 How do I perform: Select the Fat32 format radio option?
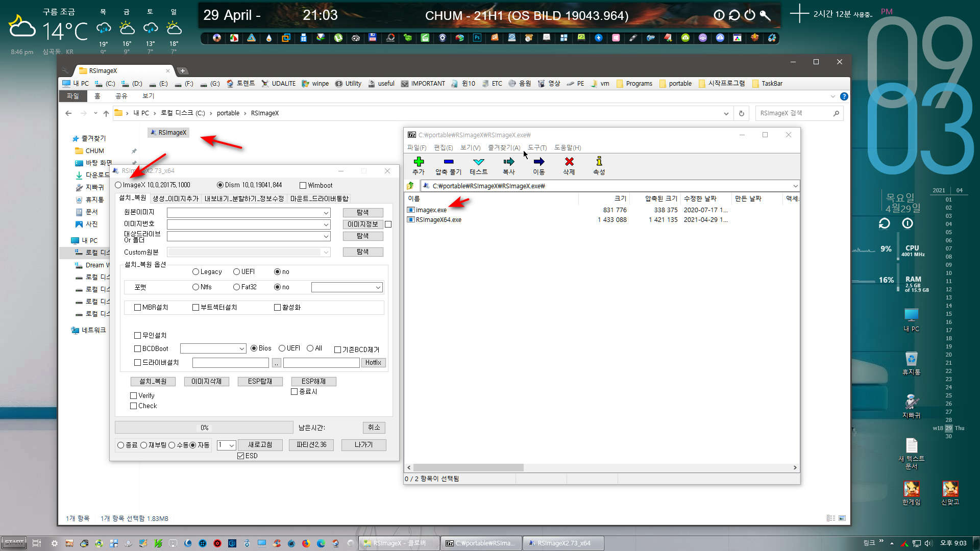tap(236, 287)
